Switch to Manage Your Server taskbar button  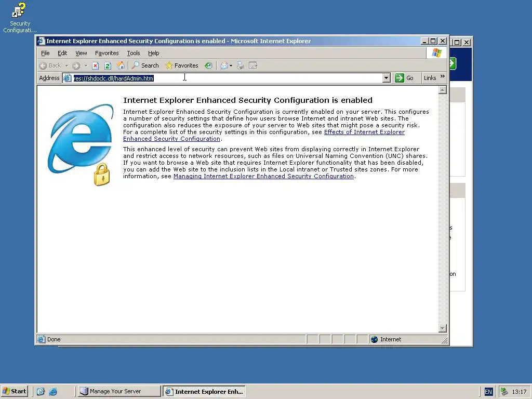pos(119,391)
